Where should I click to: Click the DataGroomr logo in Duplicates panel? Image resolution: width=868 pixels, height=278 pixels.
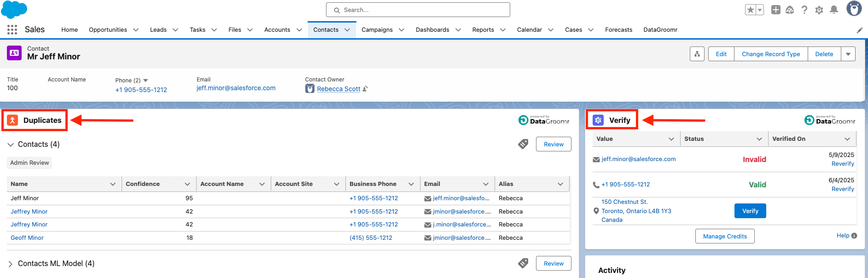point(544,120)
